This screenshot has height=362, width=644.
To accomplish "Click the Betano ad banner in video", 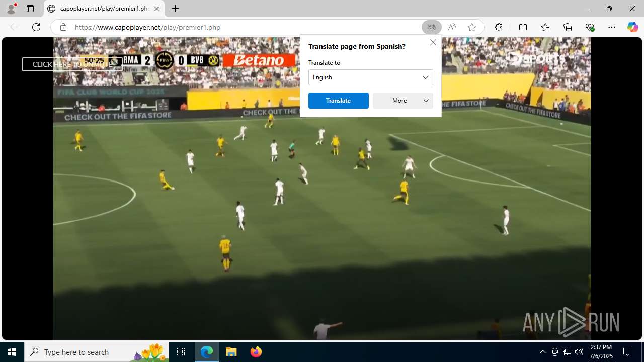I will point(259,60).
